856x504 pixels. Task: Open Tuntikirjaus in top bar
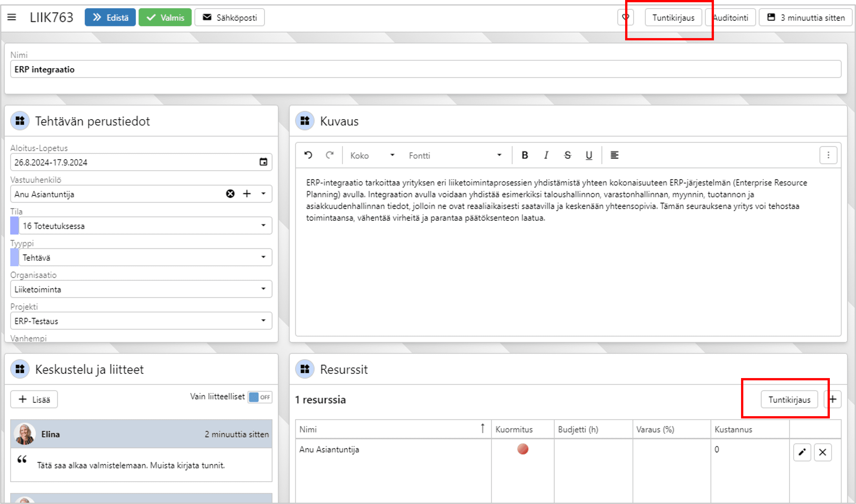[673, 18]
